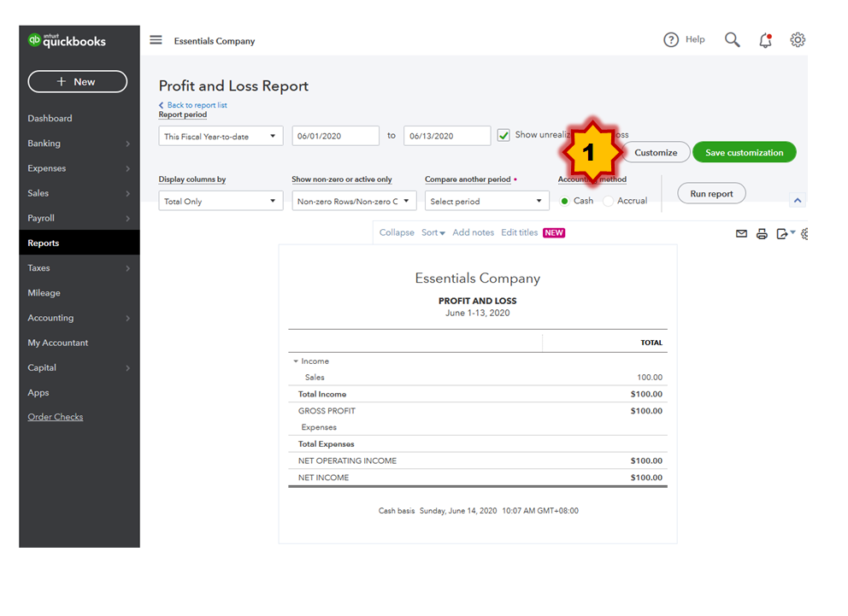Collapse the Income section triangle
Image resolution: width=848 pixels, height=616 pixels.
[x=296, y=361]
